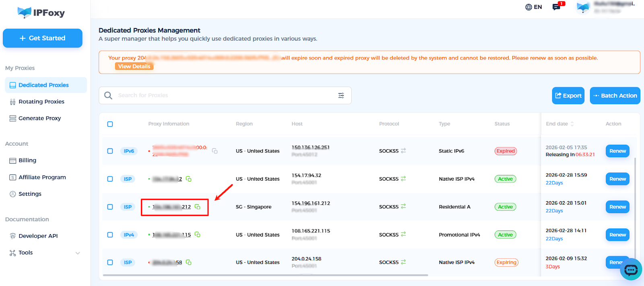Open Rotating Proxies page
This screenshot has height=286, width=644.
coord(41,102)
